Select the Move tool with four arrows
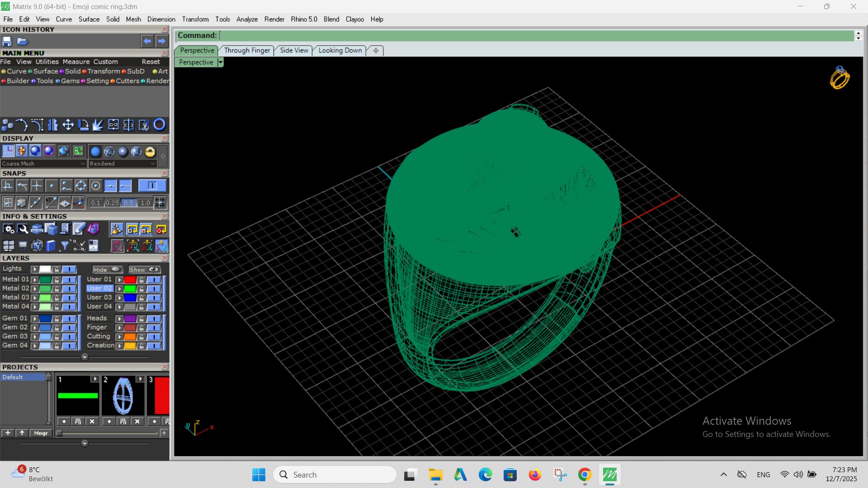Viewport: 868px width, 488px height. (x=68, y=125)
